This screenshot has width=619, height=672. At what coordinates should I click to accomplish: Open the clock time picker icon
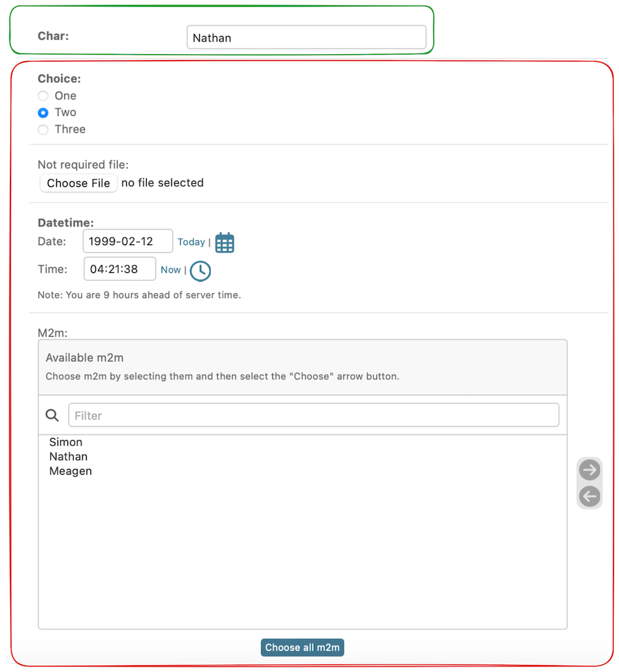(x=200, y=270)
